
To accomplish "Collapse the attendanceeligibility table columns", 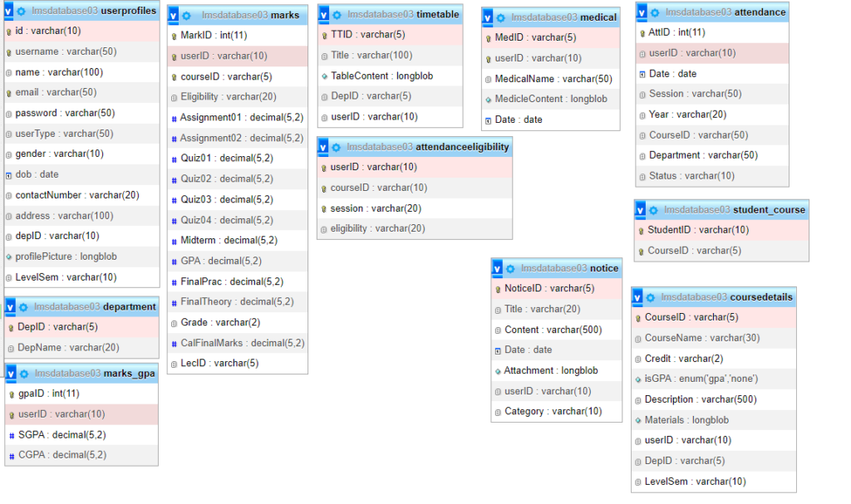I will pos(323,147).
